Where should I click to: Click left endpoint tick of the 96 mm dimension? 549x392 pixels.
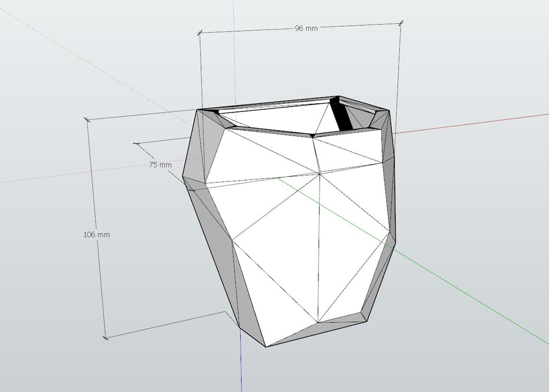pyautogui.click(x=200, y=33)
